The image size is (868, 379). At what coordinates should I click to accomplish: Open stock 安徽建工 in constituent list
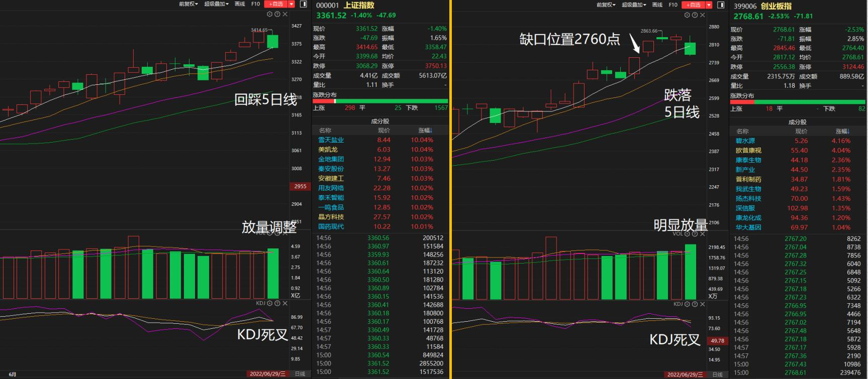331,178
